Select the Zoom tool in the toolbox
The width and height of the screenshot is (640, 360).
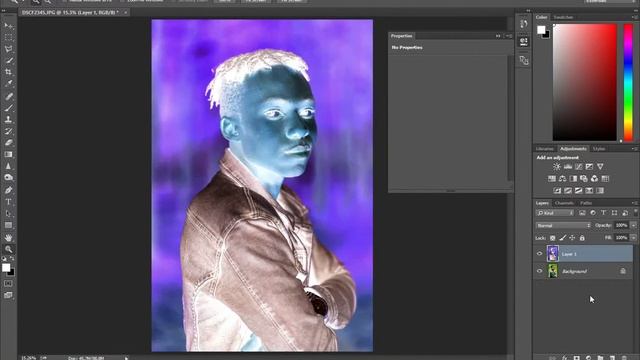(9, 249)
